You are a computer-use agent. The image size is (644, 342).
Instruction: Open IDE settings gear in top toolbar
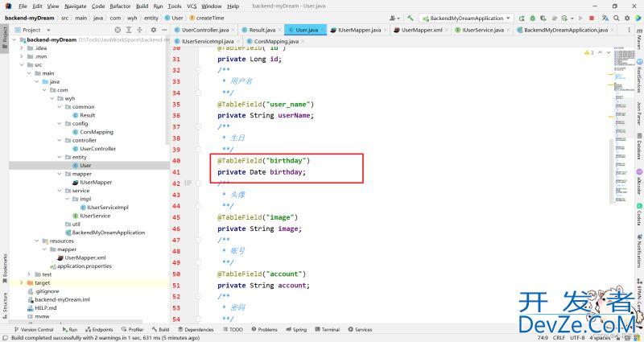point(627,18)
